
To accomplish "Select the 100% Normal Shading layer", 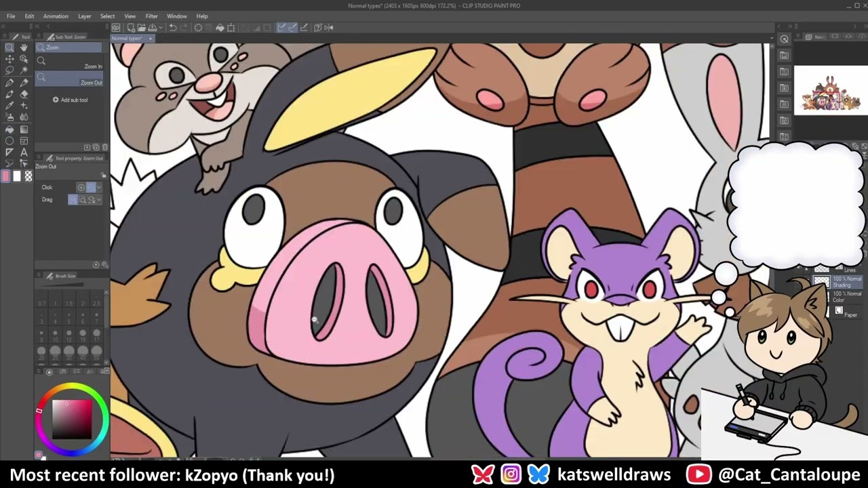I will tap(838, 281).
